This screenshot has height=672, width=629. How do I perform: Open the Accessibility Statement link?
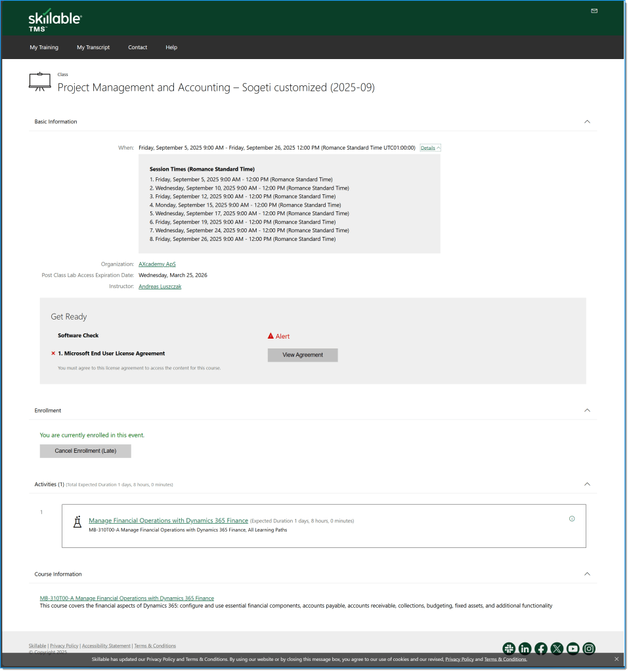point(106,646)
